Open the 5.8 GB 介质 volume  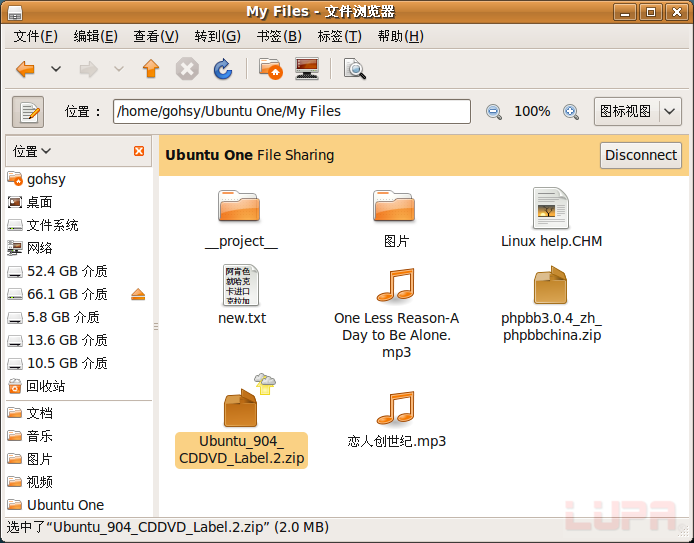tap(79, 317)
